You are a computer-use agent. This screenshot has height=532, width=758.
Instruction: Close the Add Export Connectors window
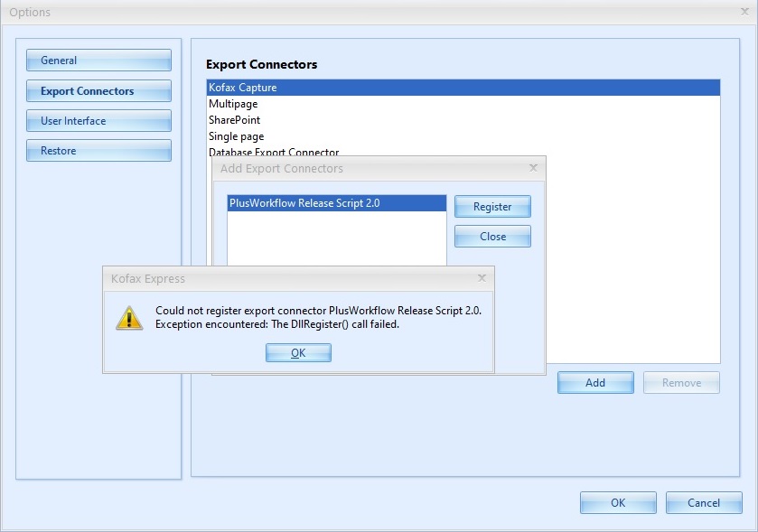coord(533,168)
